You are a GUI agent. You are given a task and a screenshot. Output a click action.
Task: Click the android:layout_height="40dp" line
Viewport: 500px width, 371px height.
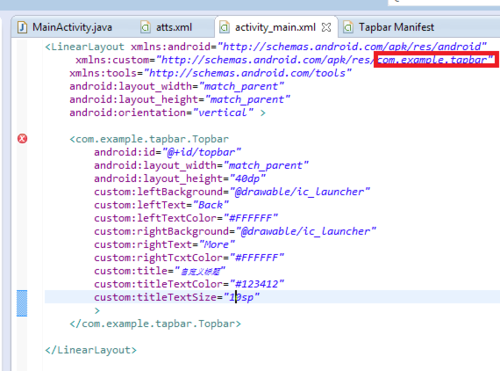tap(180, 179)
